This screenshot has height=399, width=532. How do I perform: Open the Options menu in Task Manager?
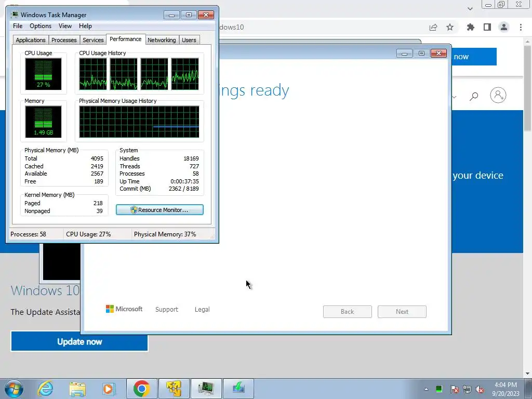(x=41, y=26)
